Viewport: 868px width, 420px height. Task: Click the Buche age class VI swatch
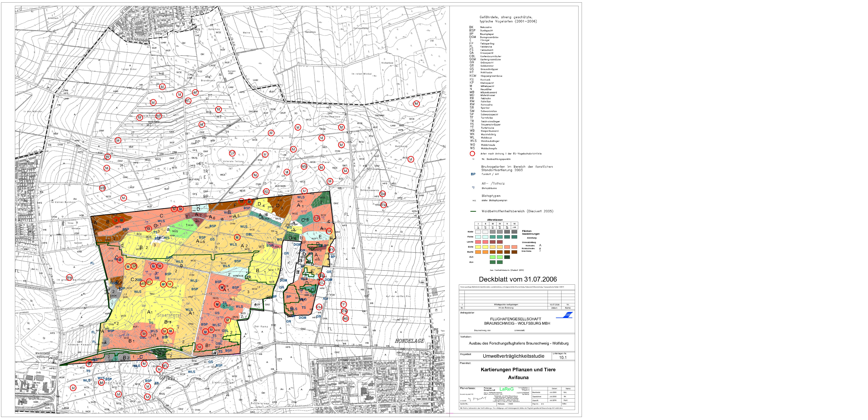514,252
